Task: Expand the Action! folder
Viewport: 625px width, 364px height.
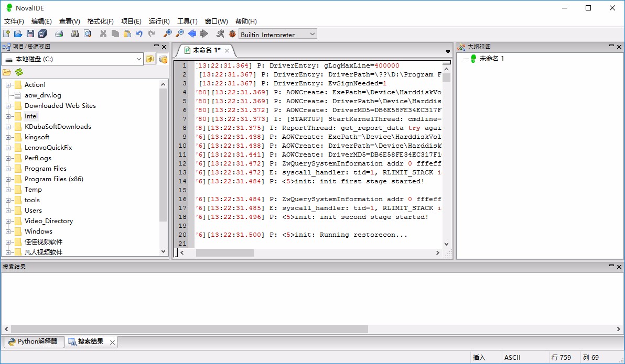Action: click(x=7, y=85)
